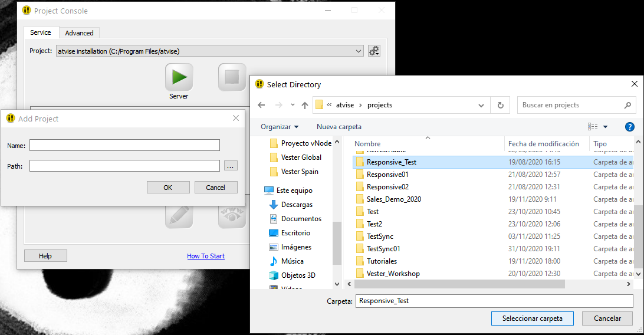Expand the chevron between atvise and projects

pos(360,105)
